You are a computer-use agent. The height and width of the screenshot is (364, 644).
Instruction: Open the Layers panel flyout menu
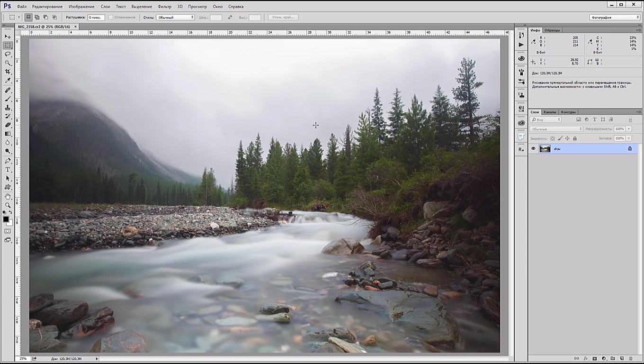[638, 112]
